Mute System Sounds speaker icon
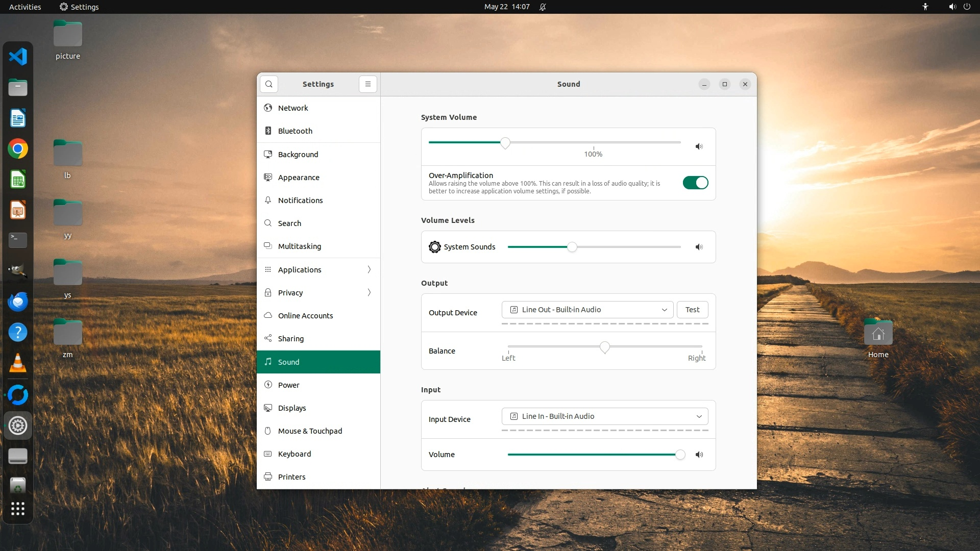 [x=699, y=247]
